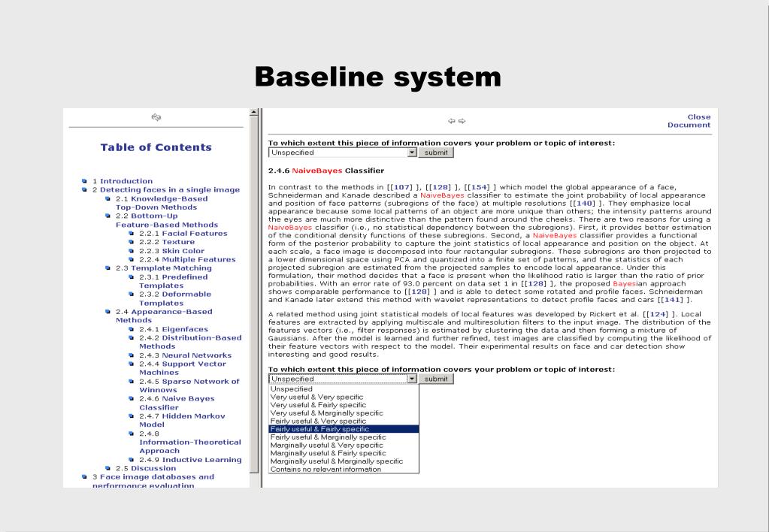769x532 pixels.
Task: Choose 'Marginally useful & Fairly specific' option
Action: (x=344, y=453)
